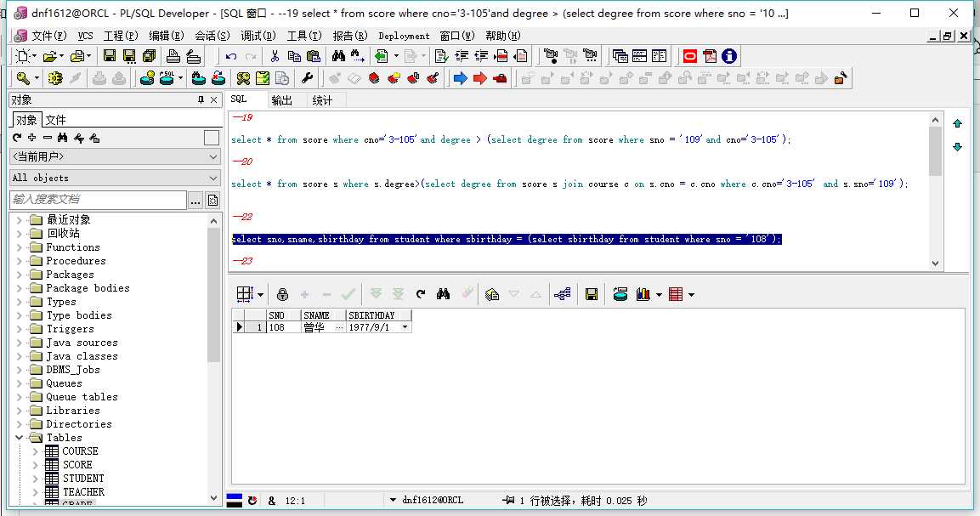The height and width of the screenshot is (516, 980).
Task: Click the red right arrow toolbar icon
Action: [480, 78]
